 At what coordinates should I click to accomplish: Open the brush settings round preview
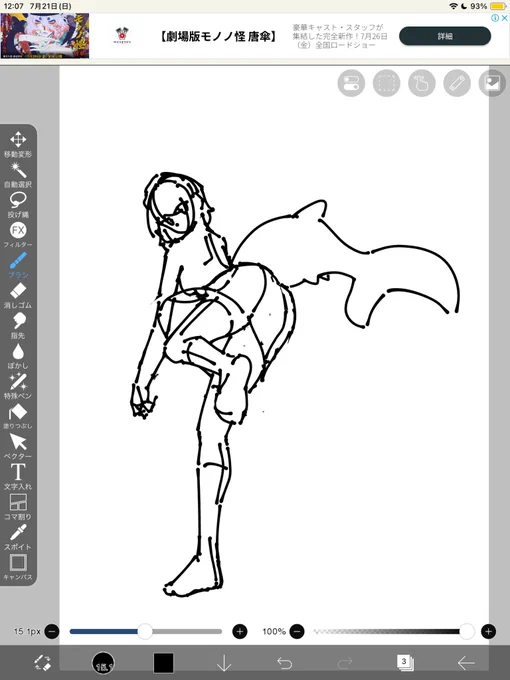tap(103, 663)
